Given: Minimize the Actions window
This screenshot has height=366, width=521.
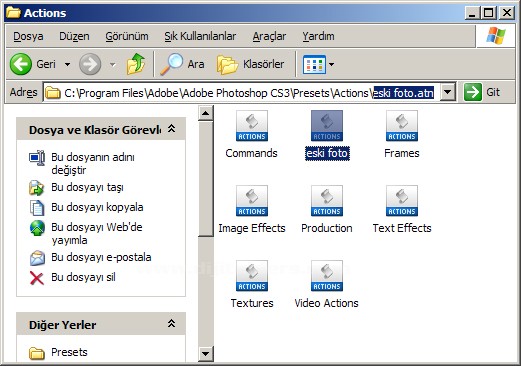Looking at the screenshot, I should 473,13.
